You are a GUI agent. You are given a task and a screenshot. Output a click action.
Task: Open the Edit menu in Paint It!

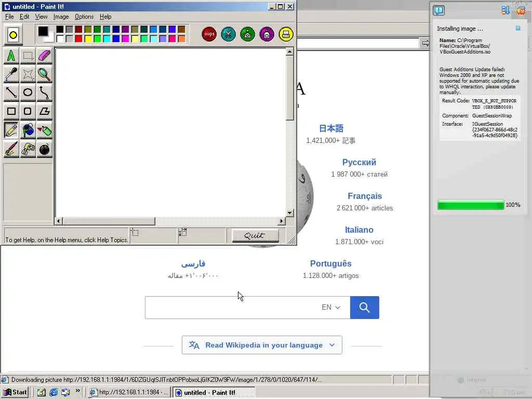[x=24, y=17]
